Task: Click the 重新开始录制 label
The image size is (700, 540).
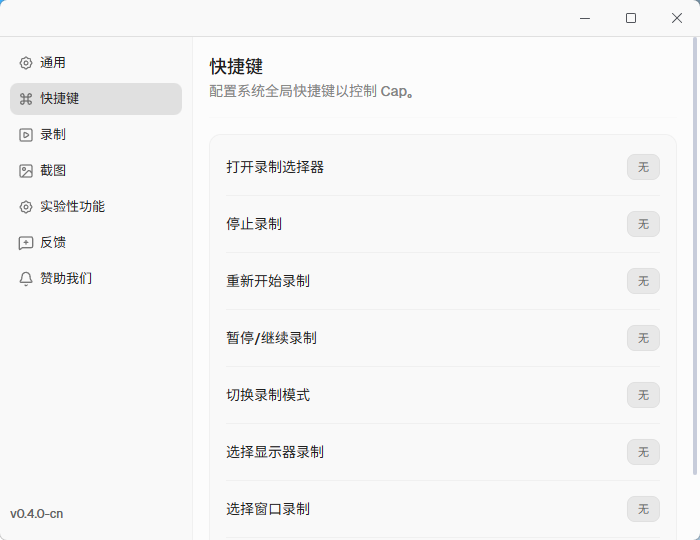Action: [268, 281]
